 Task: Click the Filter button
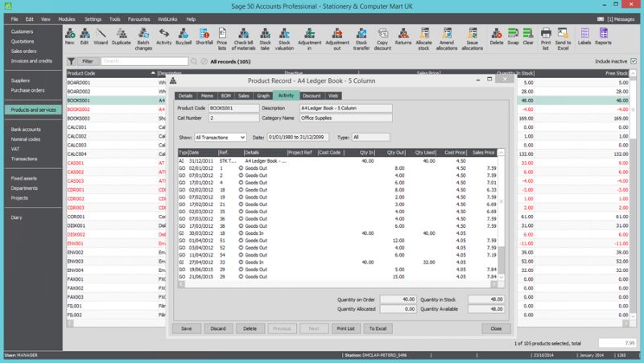(88, 61)
